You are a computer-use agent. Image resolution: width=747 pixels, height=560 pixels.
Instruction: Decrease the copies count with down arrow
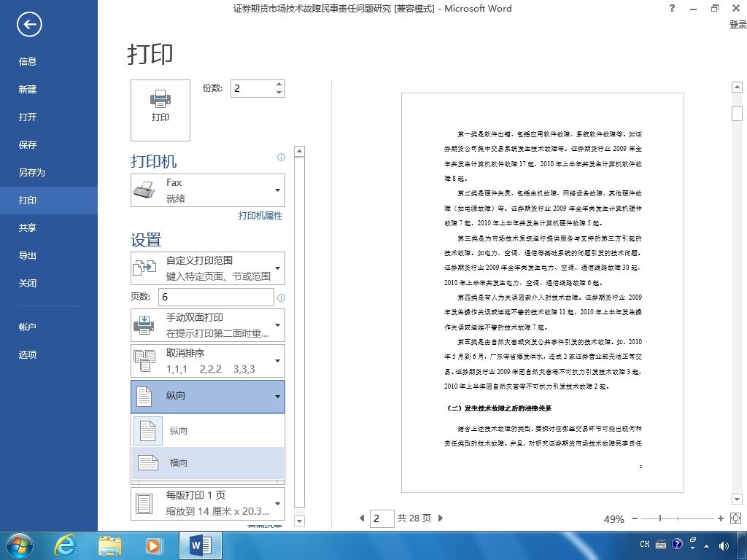(x=279, y=93)
